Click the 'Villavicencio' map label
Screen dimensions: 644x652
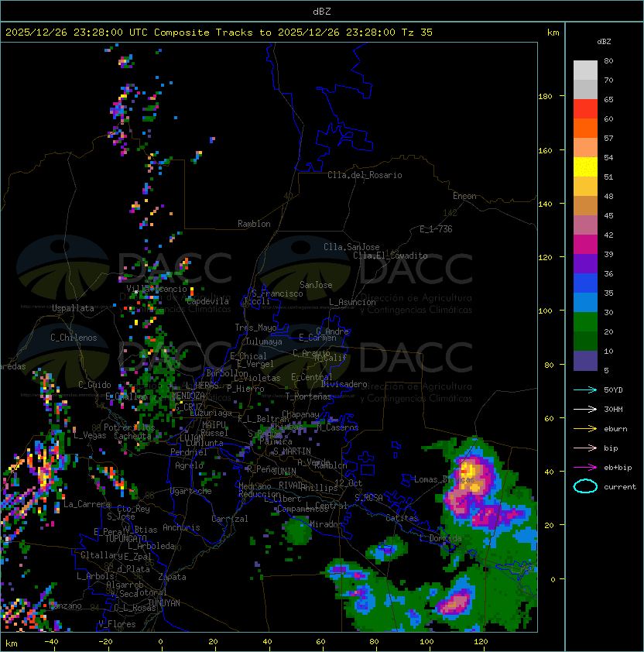[x=156, y=289]
